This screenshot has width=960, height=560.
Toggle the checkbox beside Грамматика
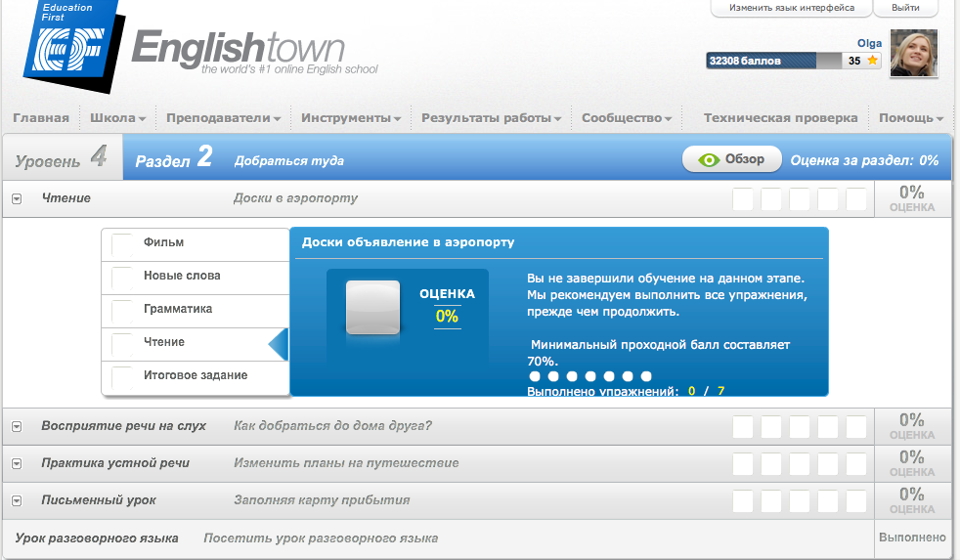[x=122, y=311]
